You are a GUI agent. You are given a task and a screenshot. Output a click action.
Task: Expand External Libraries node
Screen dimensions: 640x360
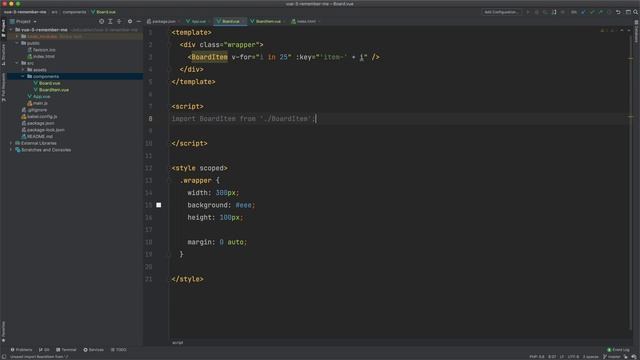click(11, 143)
